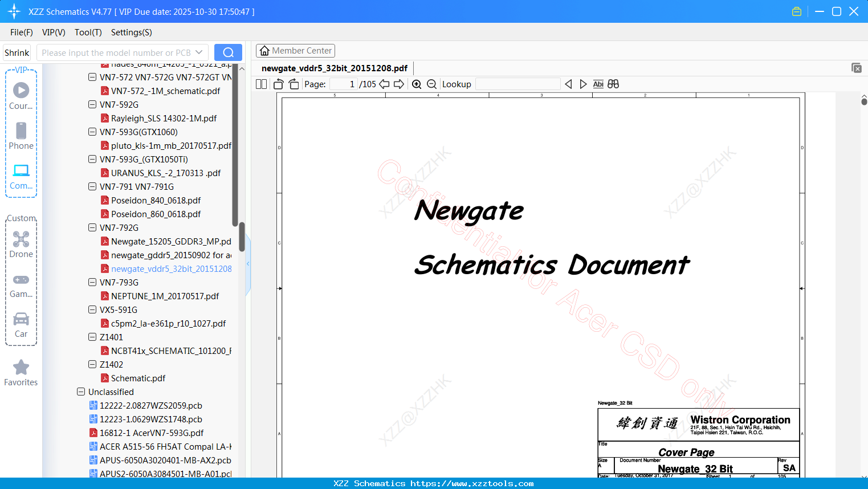Rotate the page clockwise
This screenshot has height=489, width=868.
(294, 84)
